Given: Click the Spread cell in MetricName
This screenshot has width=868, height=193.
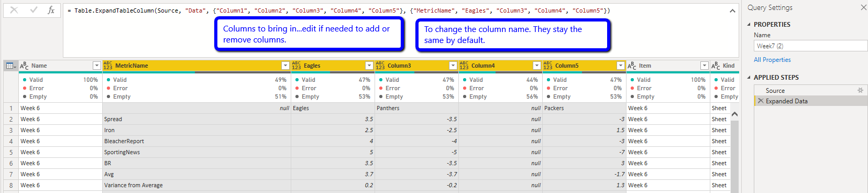Looking at the screenshot, I should pos(196,119).
